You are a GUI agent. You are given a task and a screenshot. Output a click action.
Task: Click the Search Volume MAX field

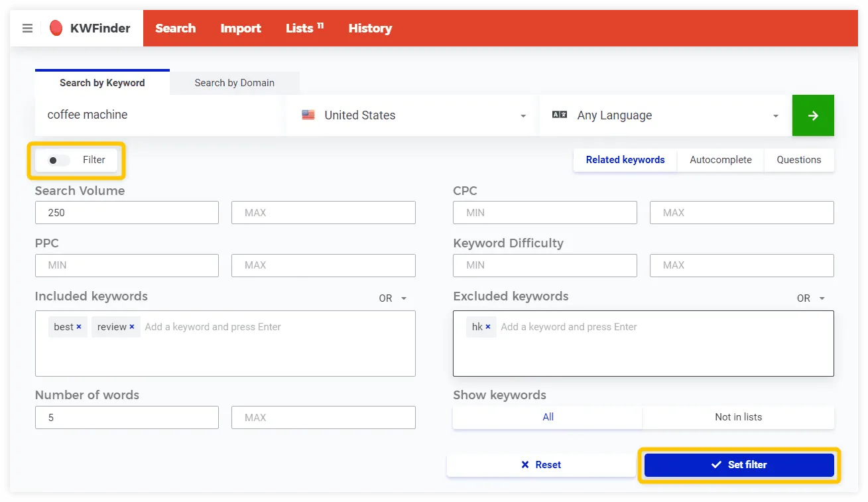(x=324, y=213)
